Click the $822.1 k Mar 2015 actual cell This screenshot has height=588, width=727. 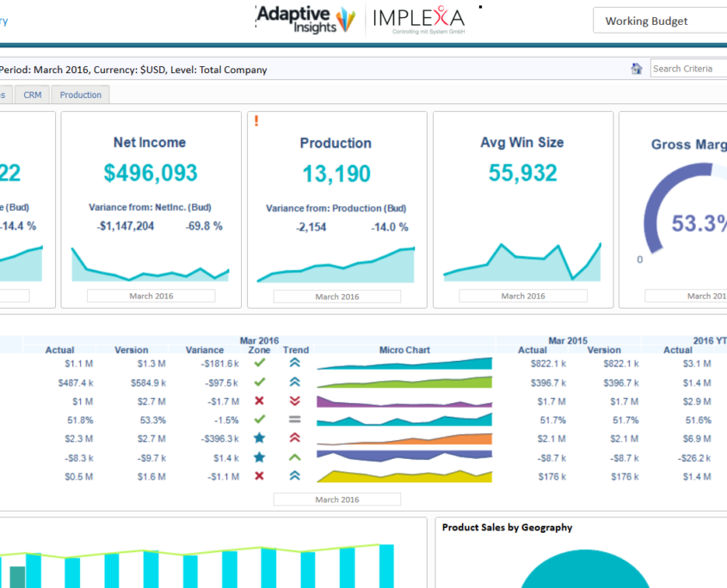tap(548, 364)
